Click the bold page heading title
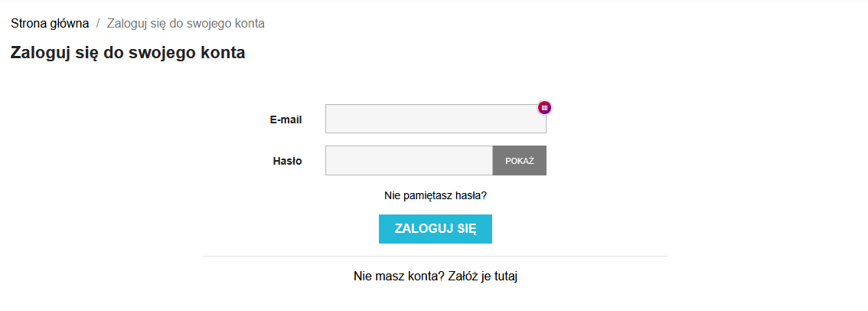This screenshot has height=311, width=868. click(x=128, y=53)
